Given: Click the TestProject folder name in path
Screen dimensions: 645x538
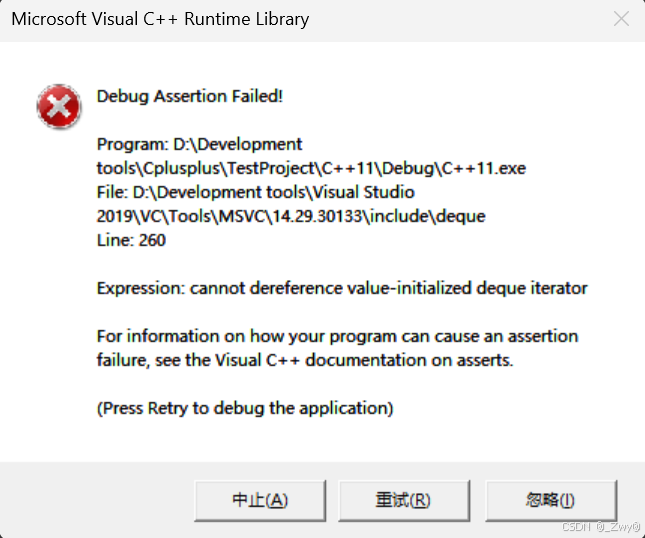Looking at the screenshot, I should [271, 168].
